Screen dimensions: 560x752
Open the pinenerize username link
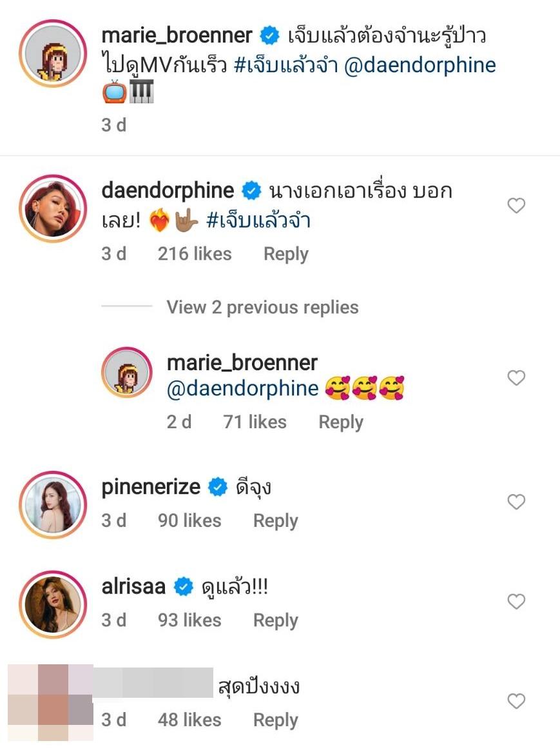click(151, 487)
